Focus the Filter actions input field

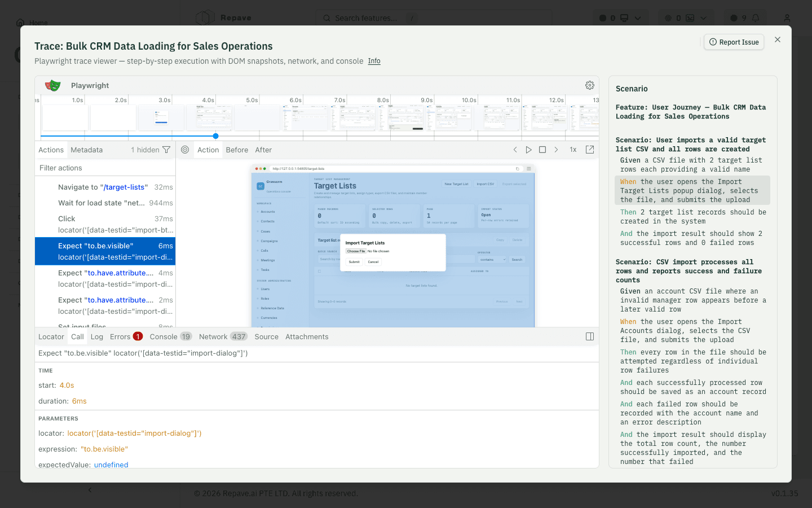[105, 168]
